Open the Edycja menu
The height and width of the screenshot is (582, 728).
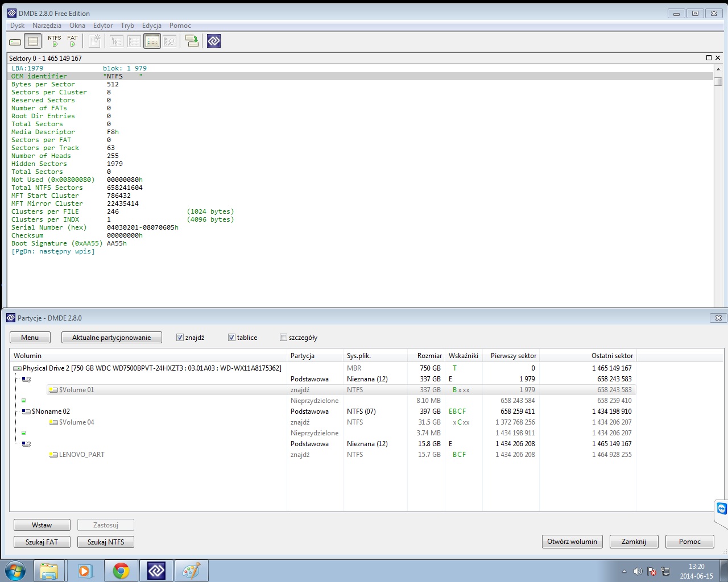coord(152,26)
